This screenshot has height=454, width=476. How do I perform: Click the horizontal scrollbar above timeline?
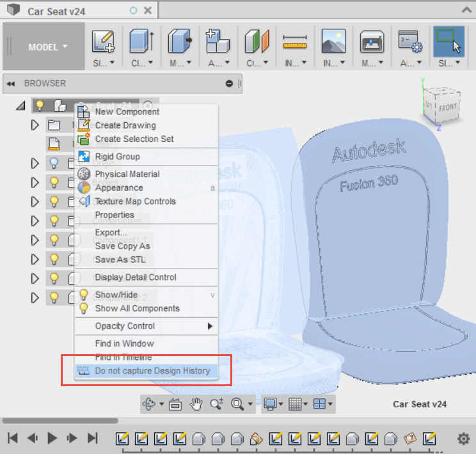(x=60, y=421)
